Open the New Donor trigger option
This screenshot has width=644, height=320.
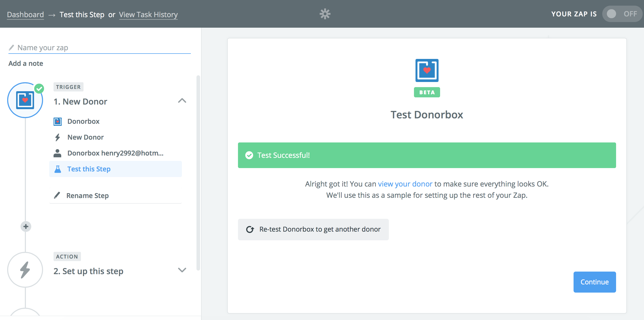point(86,137)
